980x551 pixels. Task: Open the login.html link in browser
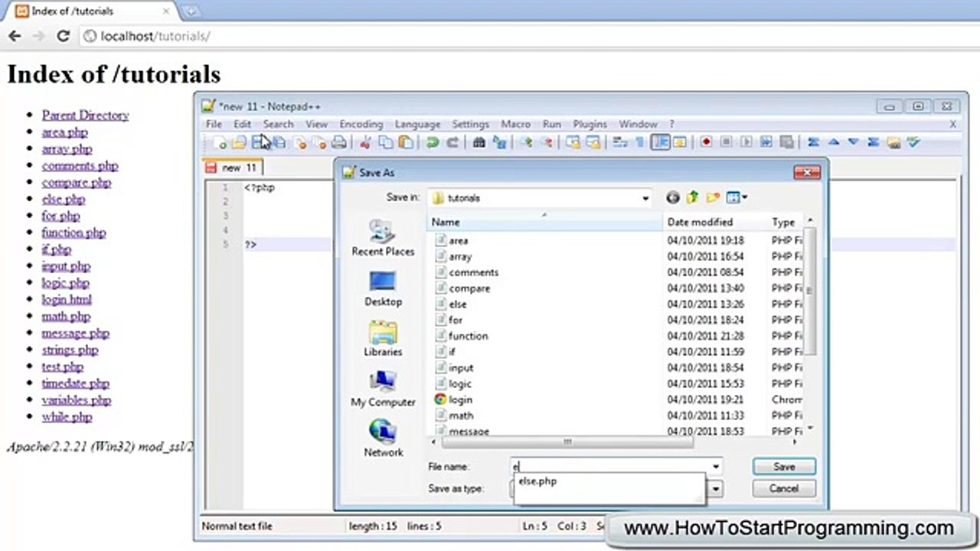pos(67,299)
